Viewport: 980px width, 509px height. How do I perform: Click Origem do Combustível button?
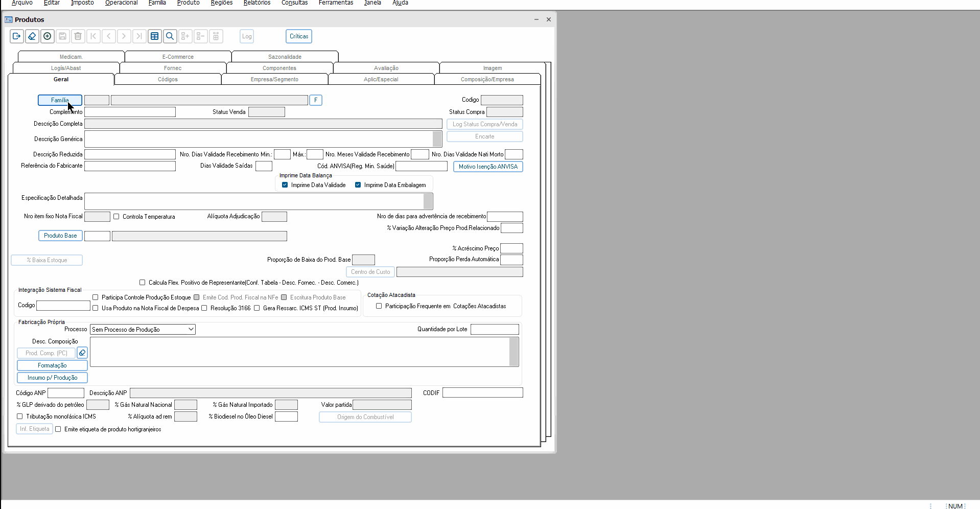point(365,417)
